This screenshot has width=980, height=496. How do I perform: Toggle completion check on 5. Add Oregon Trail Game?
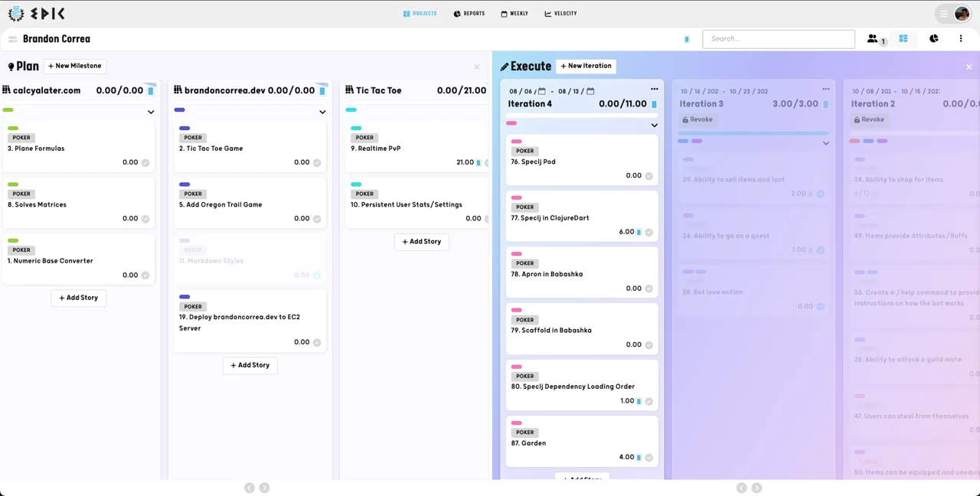click(317, 219)
